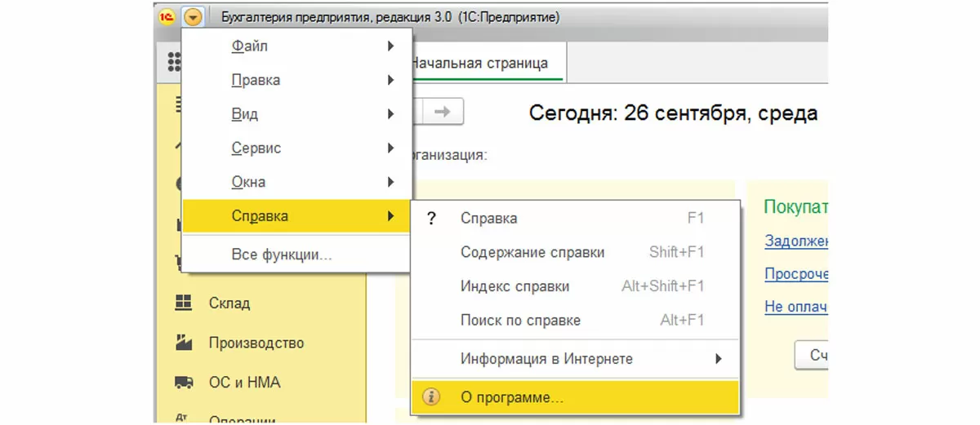
Task: Click the Производство label in the sidebar
Action: click(256, 343)
